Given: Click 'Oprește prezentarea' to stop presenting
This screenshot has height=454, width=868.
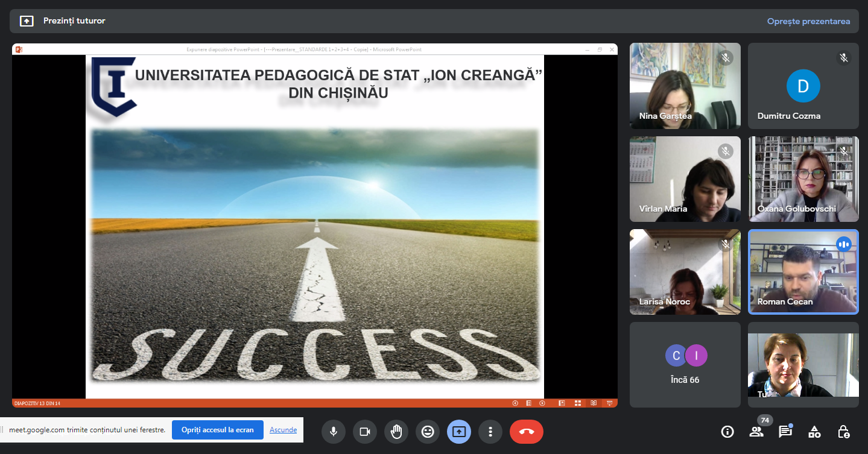Looking at the screenshot, I should (808, 21).
